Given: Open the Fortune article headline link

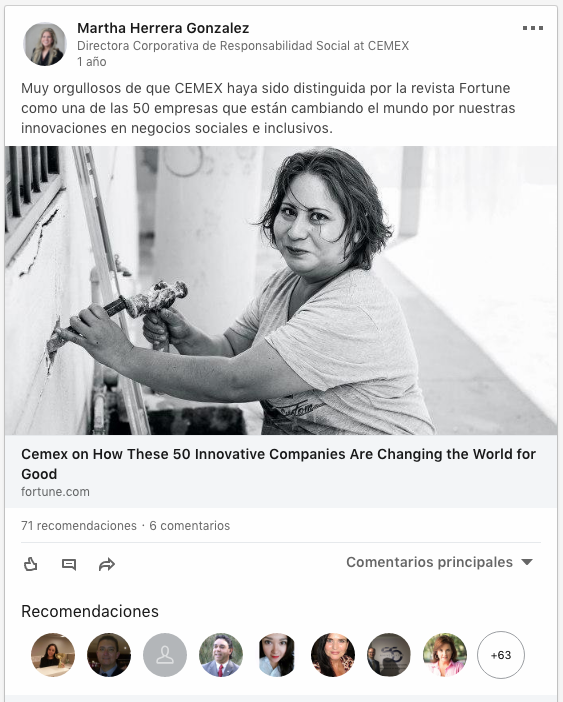Looking at the screenshot, I should point(278,464).
